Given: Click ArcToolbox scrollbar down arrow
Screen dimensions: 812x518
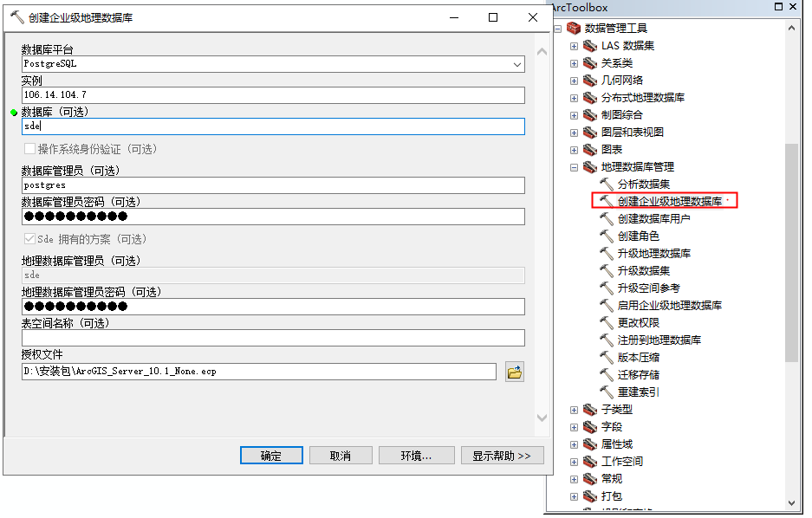Looking at the screenshot, I should coord(791,502).
